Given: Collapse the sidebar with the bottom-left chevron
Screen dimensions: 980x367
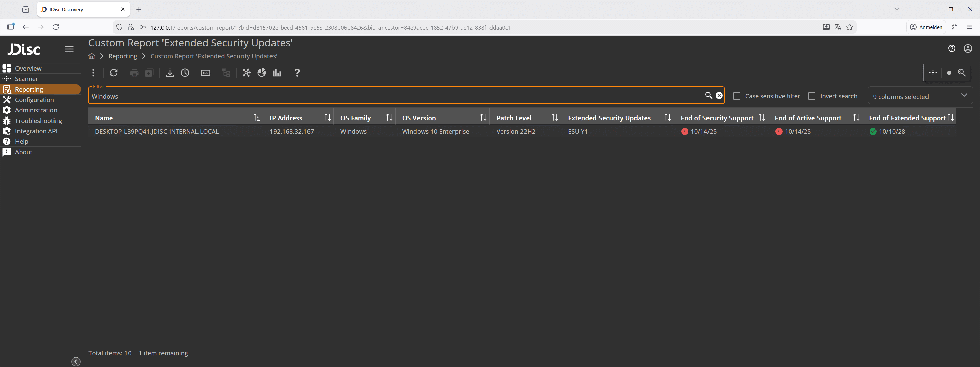Looking at the screenshot, I should [x=75, y=361].
